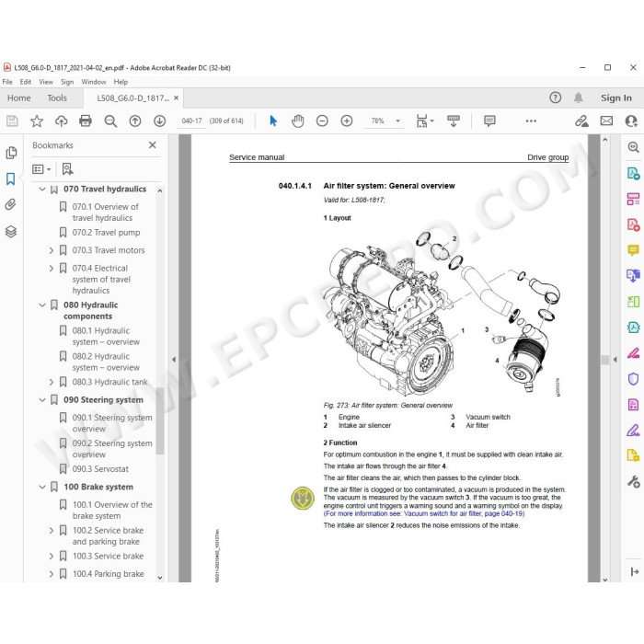Screen dimensions: 644x644
Task: Follow Vacuum switch for air filter link
Action: point(424,513)
